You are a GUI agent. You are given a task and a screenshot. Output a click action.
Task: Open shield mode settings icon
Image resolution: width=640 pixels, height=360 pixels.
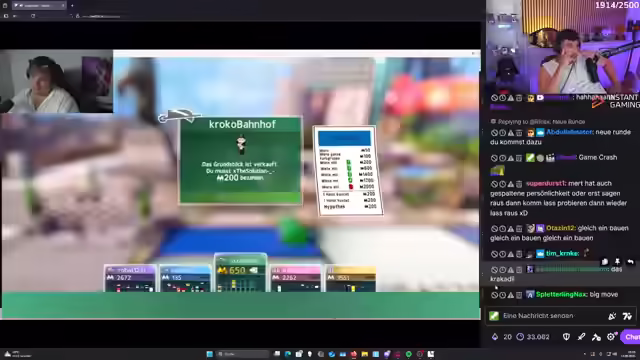[566, 337]
